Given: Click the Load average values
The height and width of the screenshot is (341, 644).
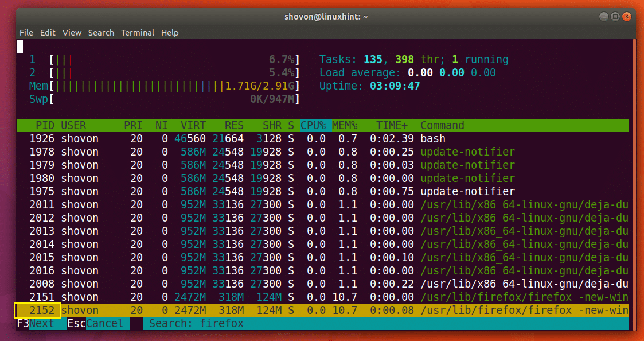Looking at the screenshot, I should (452, 73).
